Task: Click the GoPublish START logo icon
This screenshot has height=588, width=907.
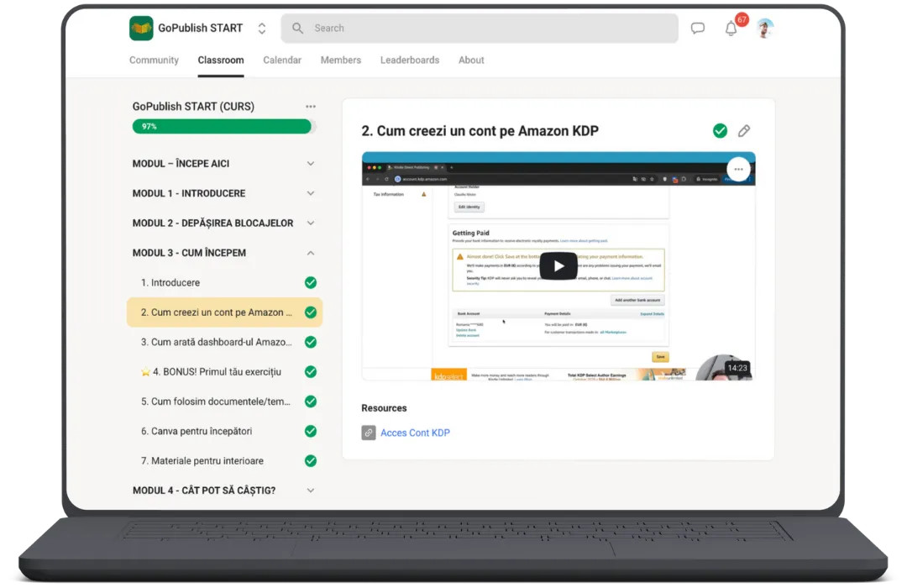Action: pyautogui.click(x=141, y=28)
